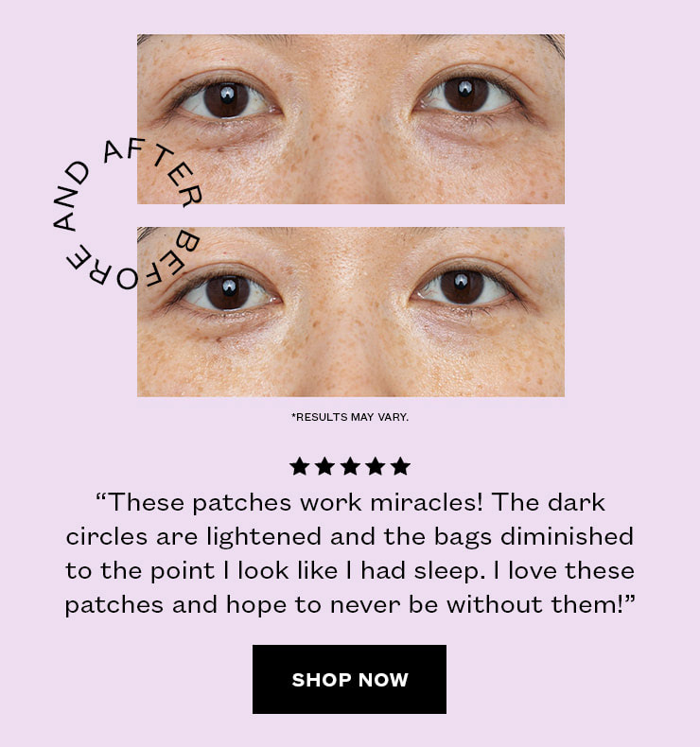The image size is (700, 747).
Task: Select the fourth rating star
Action: pos(375,466)
